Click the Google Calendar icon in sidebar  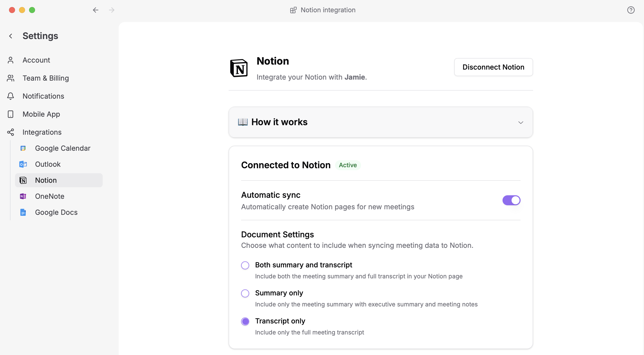click(x=23, y=148)
